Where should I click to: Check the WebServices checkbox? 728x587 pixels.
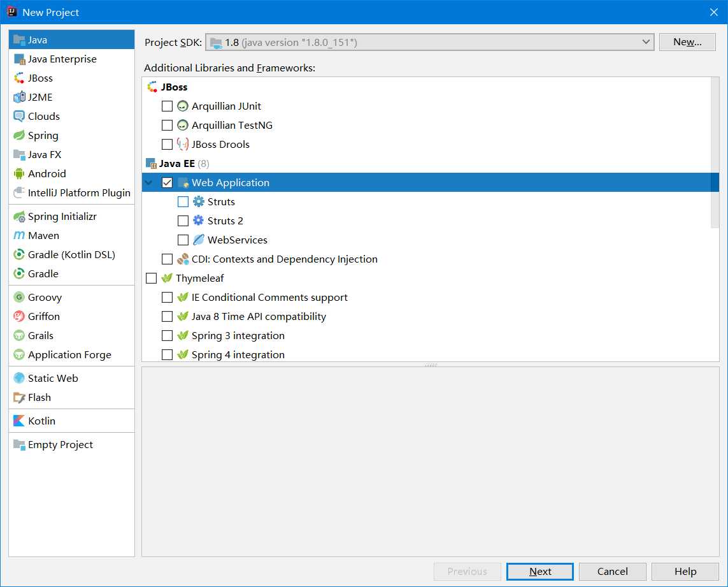(x=183, y=240)
